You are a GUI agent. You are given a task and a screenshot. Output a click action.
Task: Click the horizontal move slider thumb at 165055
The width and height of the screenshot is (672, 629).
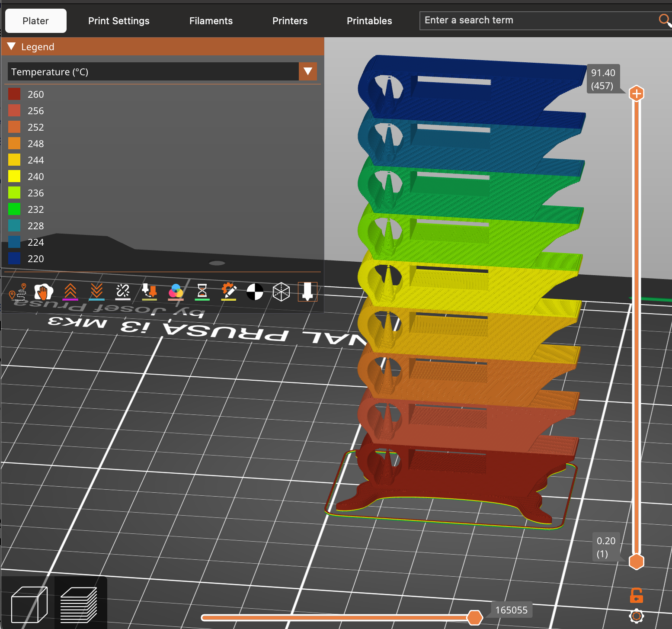tap(474, 617)
